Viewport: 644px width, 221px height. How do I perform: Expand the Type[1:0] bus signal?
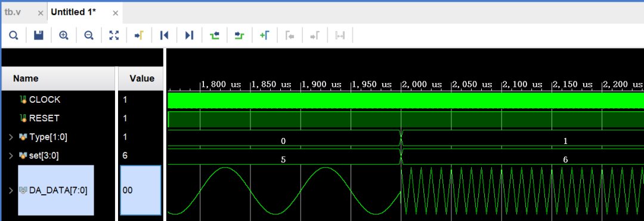[x=11, y=137]
